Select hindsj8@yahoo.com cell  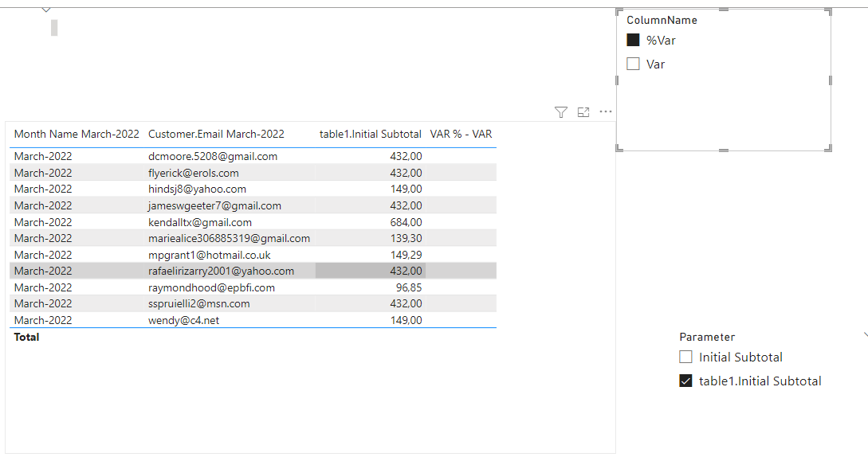pos(197,189)
